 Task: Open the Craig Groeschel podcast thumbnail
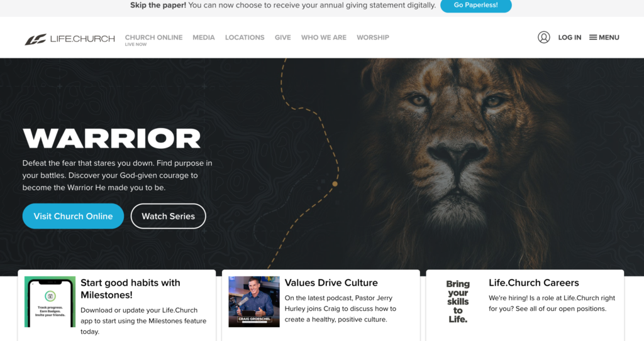coord(254,301)
